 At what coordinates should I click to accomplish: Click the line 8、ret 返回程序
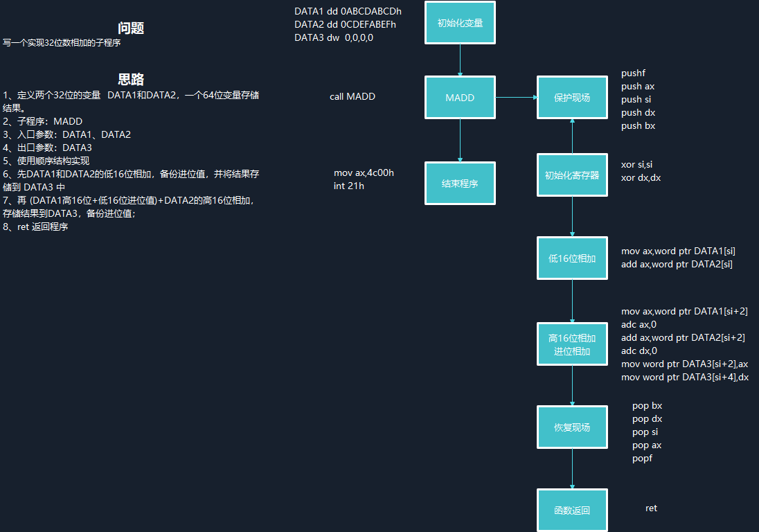[35, 227]
